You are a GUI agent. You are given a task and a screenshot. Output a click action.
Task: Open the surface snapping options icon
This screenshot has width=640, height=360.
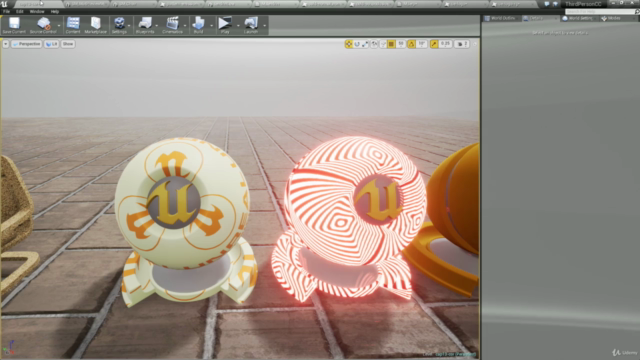coord(383,44)
